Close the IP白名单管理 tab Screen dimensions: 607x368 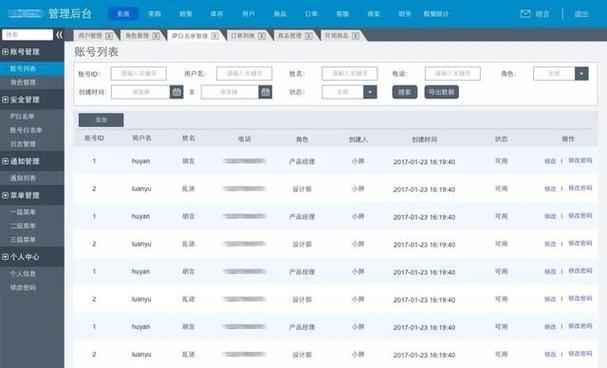(x=215, y=36)
